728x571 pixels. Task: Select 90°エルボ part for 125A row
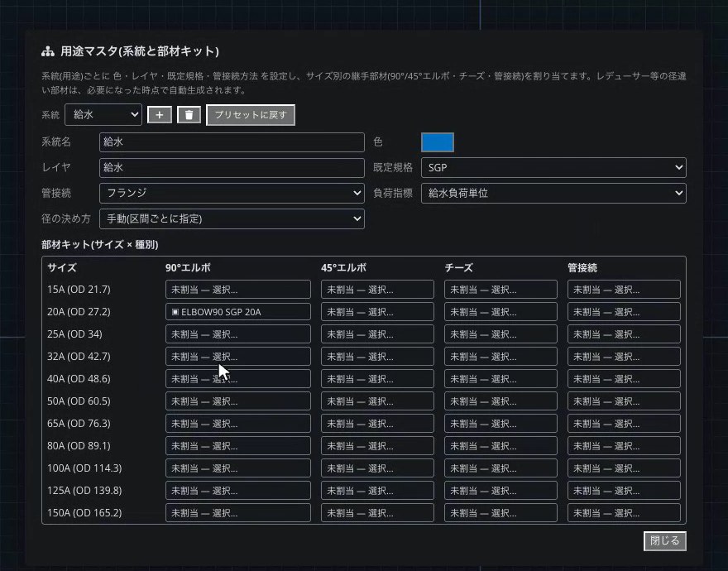tap(238, 490)
